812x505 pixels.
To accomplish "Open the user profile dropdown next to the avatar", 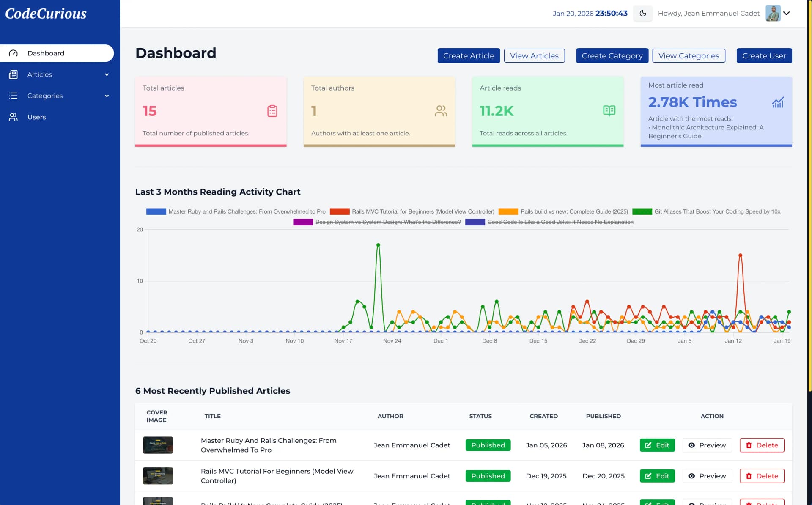I will pos(787,13).
